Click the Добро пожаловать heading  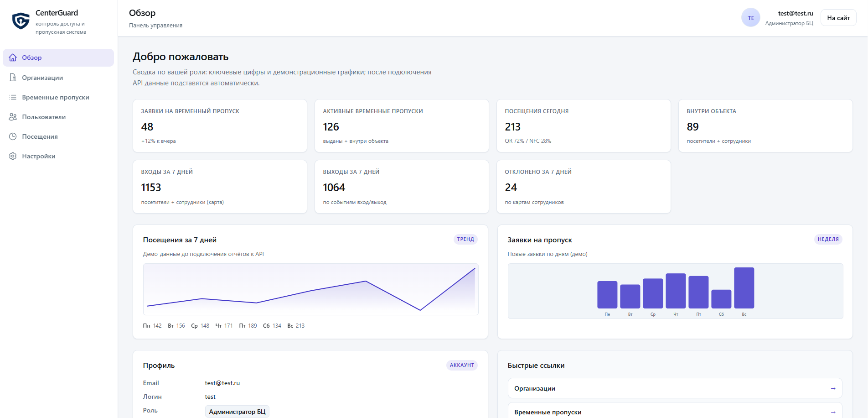tap(181, 57)
